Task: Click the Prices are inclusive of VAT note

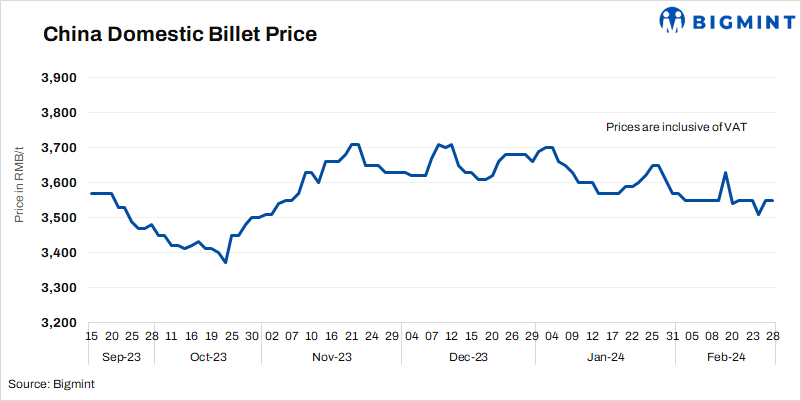Action: [x=677, y=128]
